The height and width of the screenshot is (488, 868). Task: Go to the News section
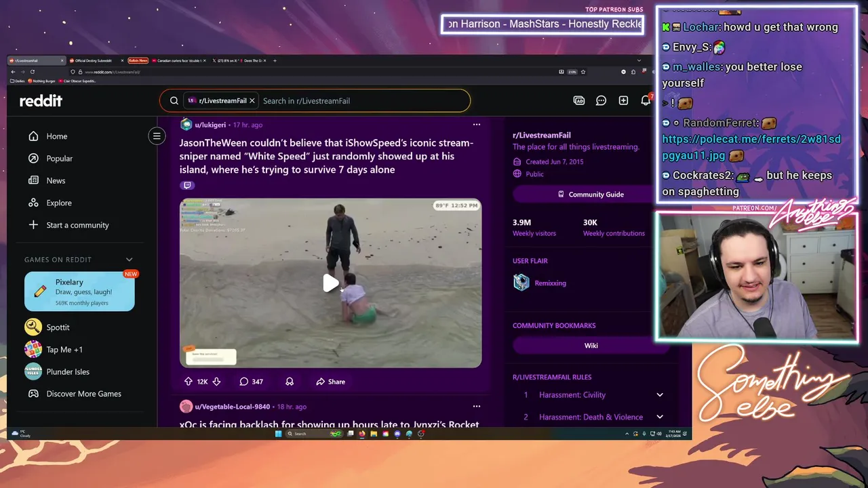(56, 181)
